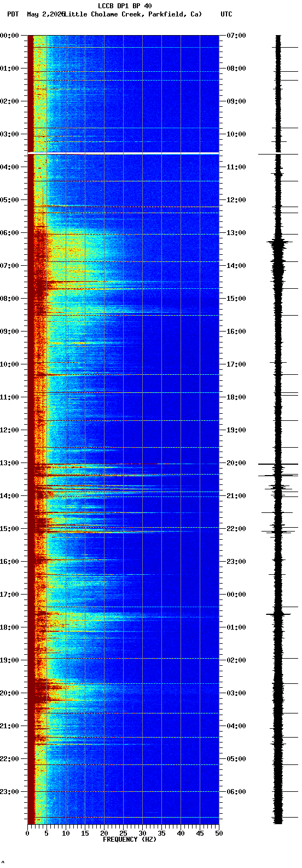Click the '25' tick on frequency axis
Screen dimensions: 302x868
(123, 833)
